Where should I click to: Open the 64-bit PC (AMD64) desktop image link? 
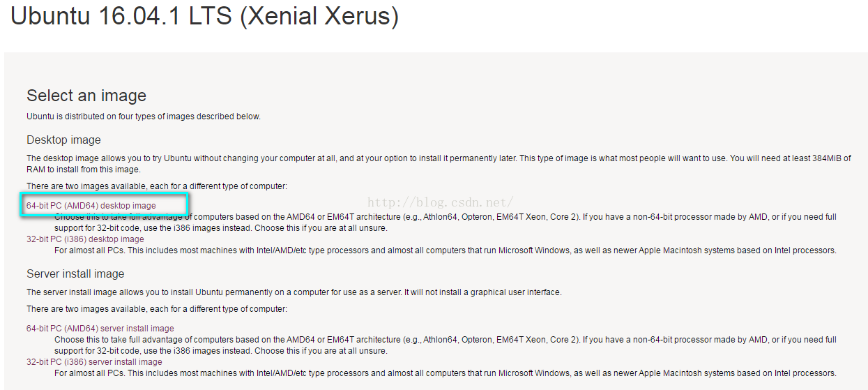[91, 206]
